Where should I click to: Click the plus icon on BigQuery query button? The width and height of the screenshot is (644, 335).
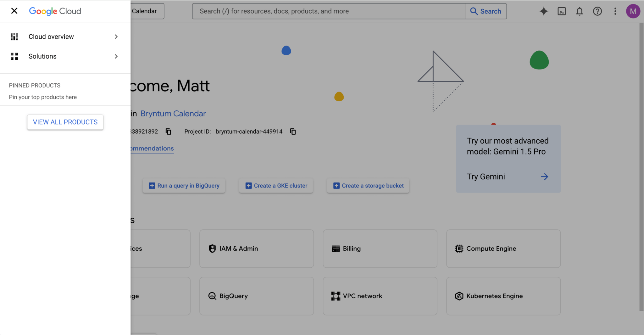coord(152,186)
